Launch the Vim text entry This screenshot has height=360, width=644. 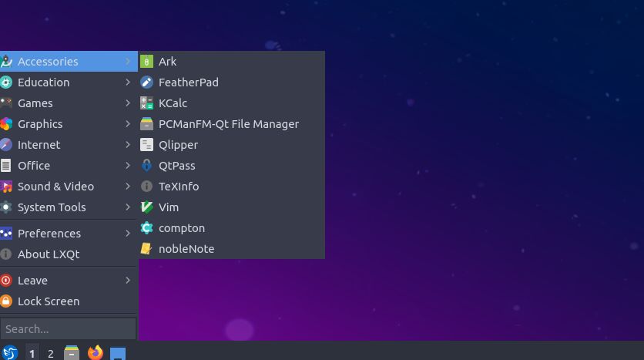169,207
